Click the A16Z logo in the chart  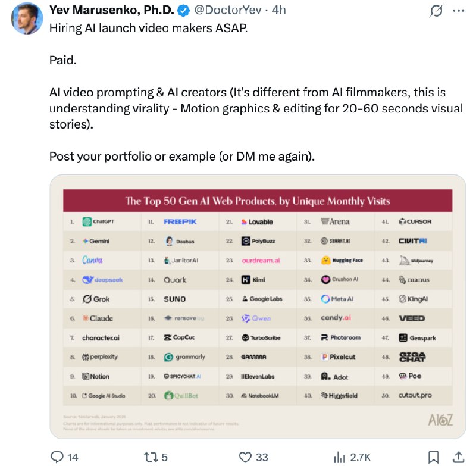tap(441, 420)
